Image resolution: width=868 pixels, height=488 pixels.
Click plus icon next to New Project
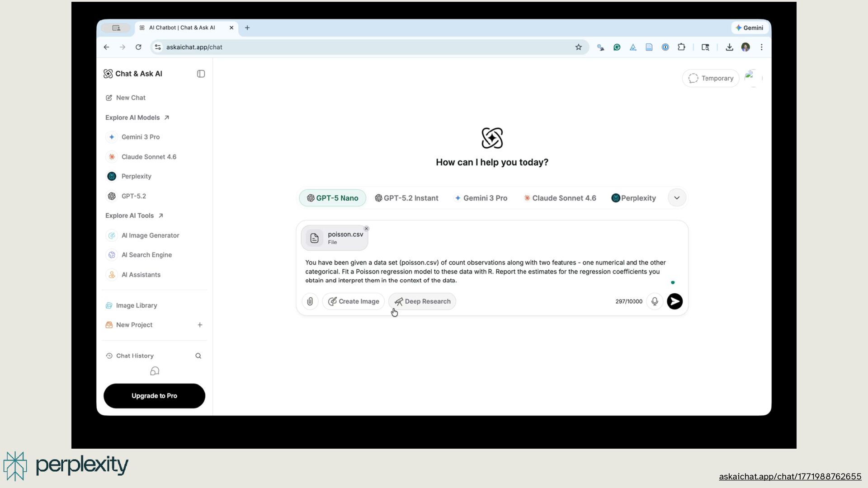tap(200, 325)
